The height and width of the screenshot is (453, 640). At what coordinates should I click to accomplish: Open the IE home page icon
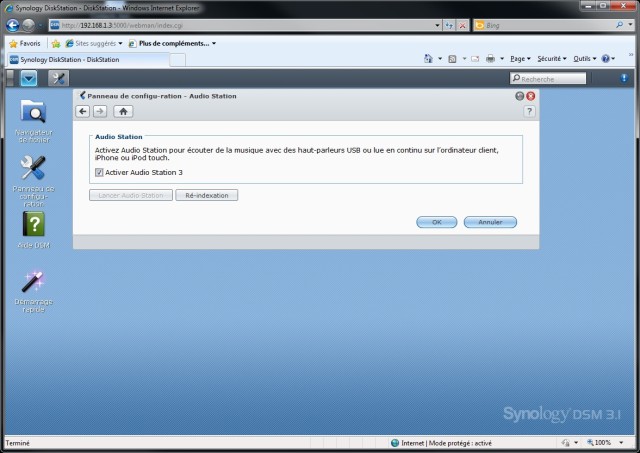(x=428, y=59)
